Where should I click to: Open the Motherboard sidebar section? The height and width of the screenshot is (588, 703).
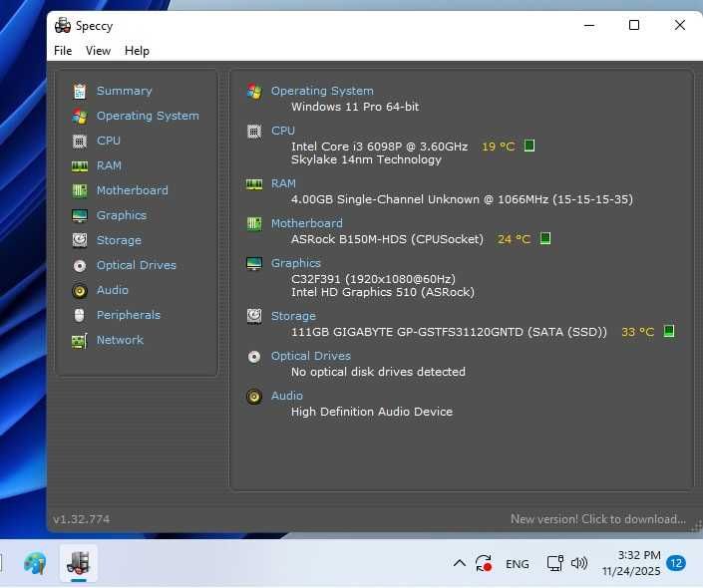(x=133, y=191)
